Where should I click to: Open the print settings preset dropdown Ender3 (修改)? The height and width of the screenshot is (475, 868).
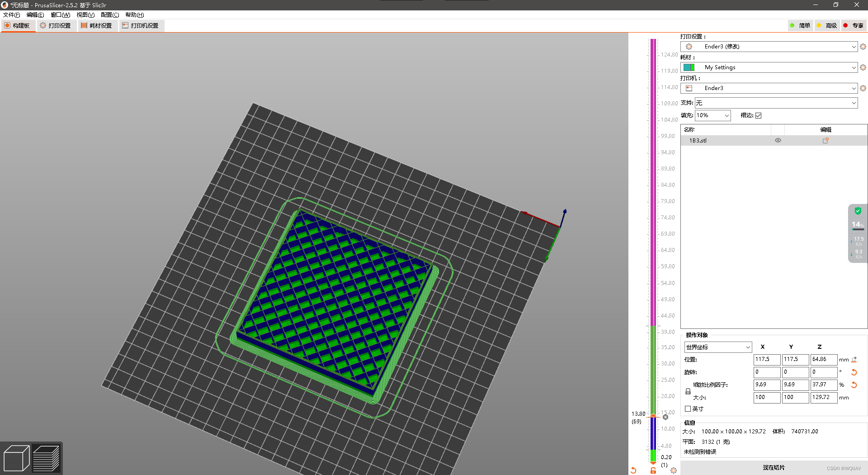point(769,47)
